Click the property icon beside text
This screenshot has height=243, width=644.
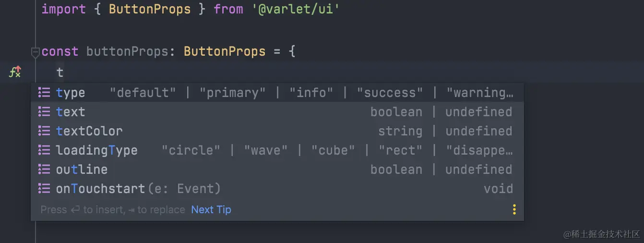point(44,111)
